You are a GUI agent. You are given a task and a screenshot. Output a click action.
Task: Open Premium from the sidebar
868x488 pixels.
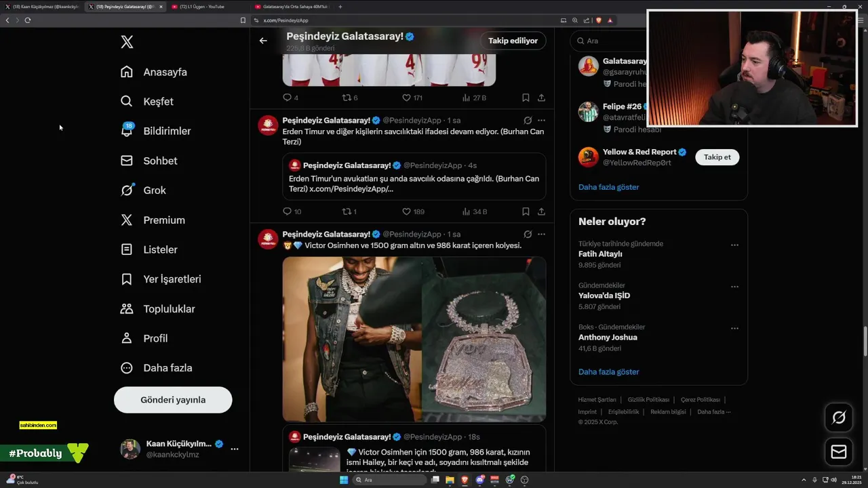(153, 220)
